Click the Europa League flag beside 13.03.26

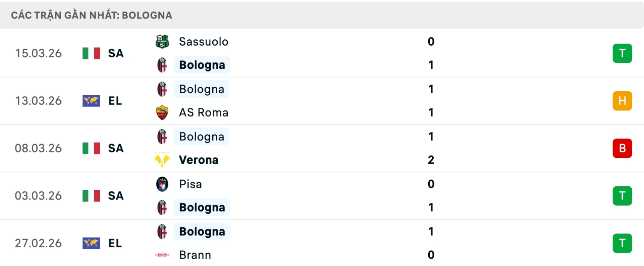point(91,101)
